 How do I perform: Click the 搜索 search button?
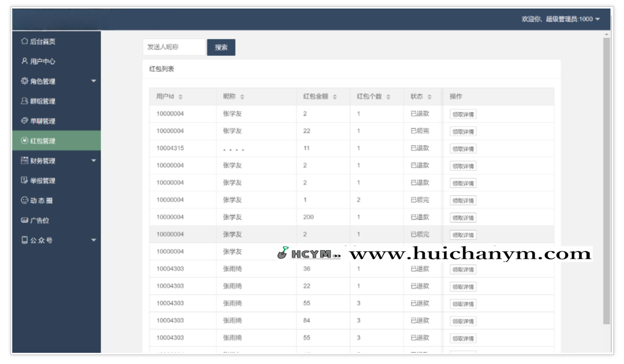point(221,47)
